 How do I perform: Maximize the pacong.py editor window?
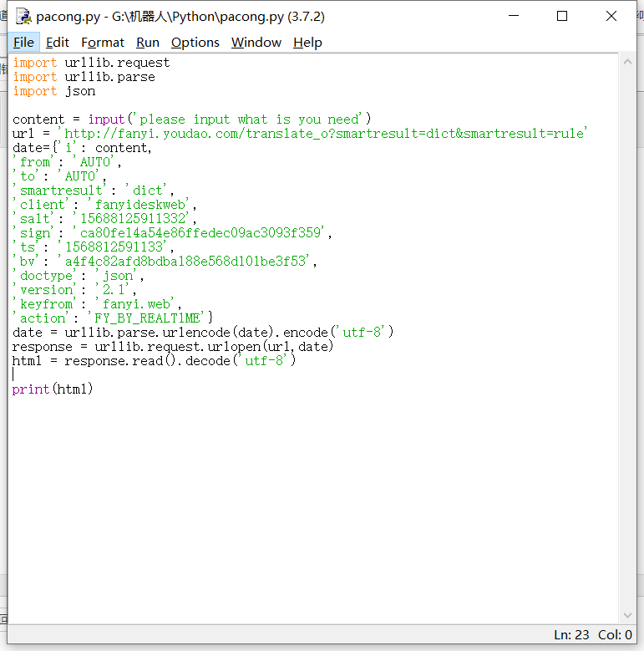562,16
